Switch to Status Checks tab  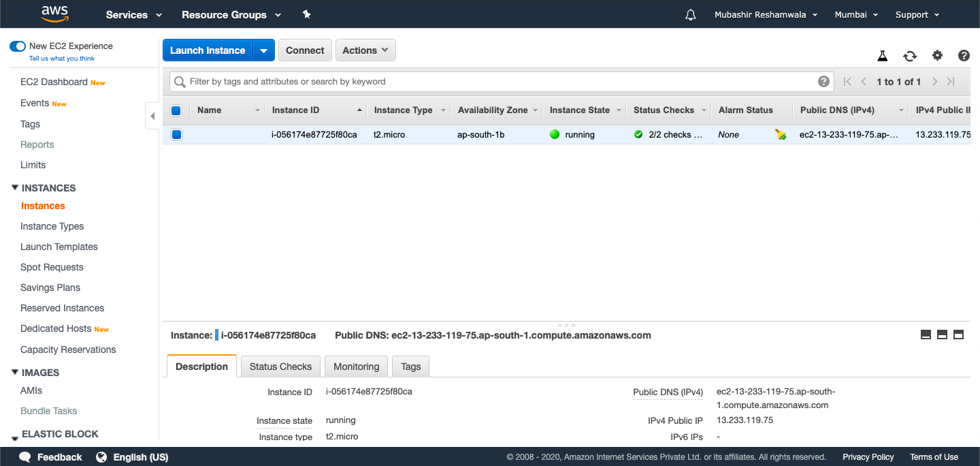[x=280, y=367]
